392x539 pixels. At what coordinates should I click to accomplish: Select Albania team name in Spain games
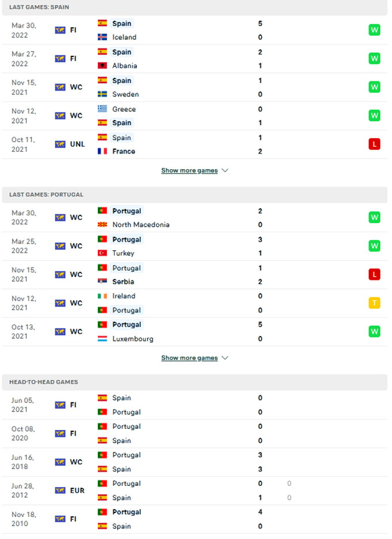click(125, 66)
